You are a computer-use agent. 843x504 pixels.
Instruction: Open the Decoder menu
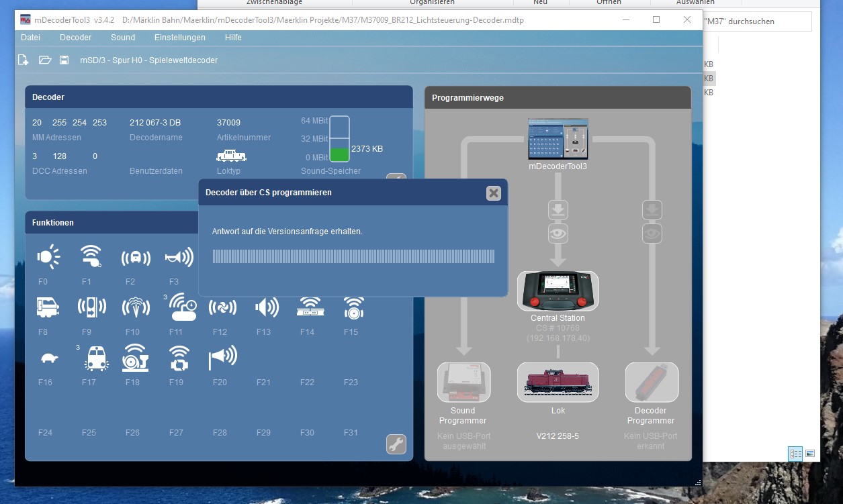(x=75, y=38)
